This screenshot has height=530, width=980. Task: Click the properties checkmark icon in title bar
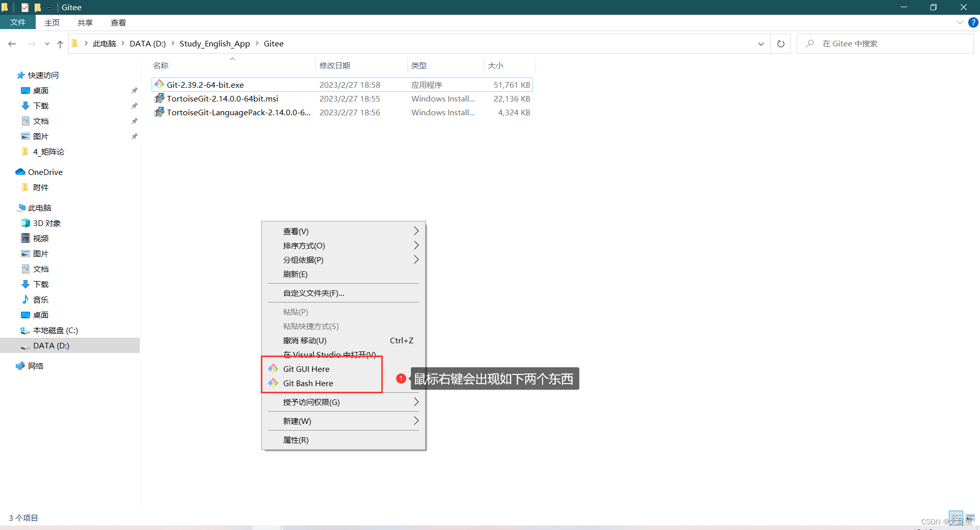tap(25, 7)
